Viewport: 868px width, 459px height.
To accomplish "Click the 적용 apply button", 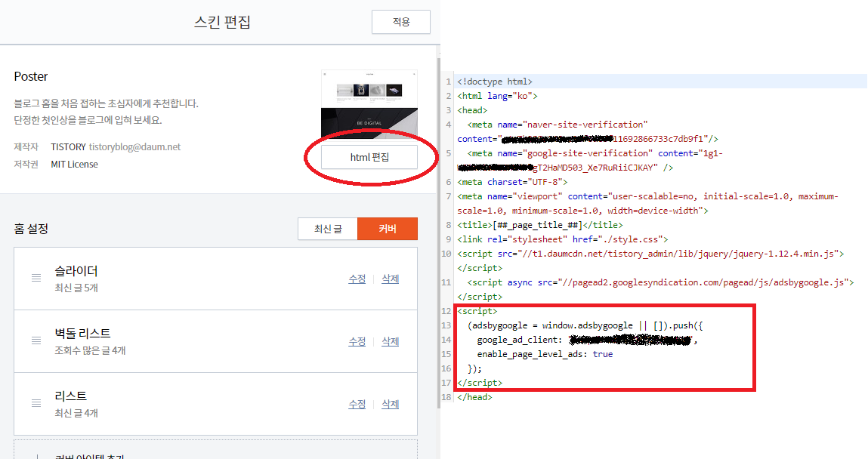I will pyautogui.click(x=401, y=22).
